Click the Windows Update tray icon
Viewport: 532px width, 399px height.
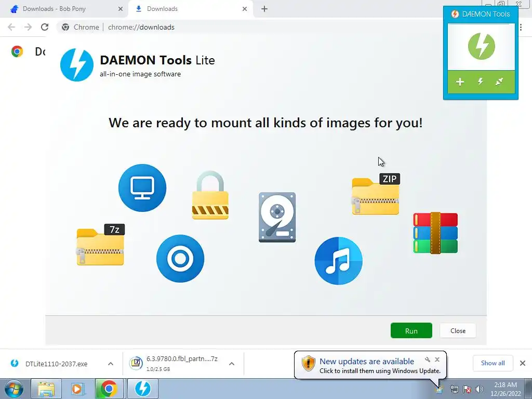[x=439, y=389]
